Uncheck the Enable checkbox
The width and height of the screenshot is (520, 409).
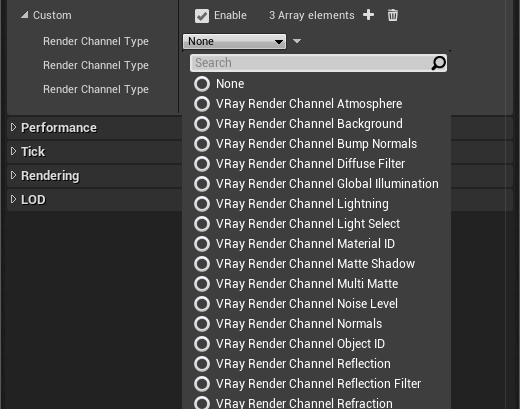click(202, 16)
